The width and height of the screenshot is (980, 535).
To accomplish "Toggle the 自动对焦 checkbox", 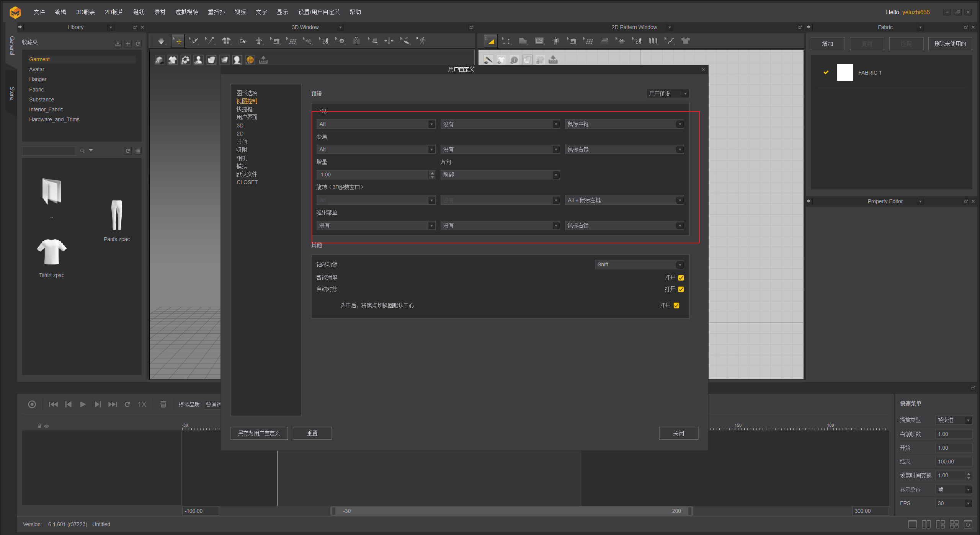I will (x=681, y=289).
